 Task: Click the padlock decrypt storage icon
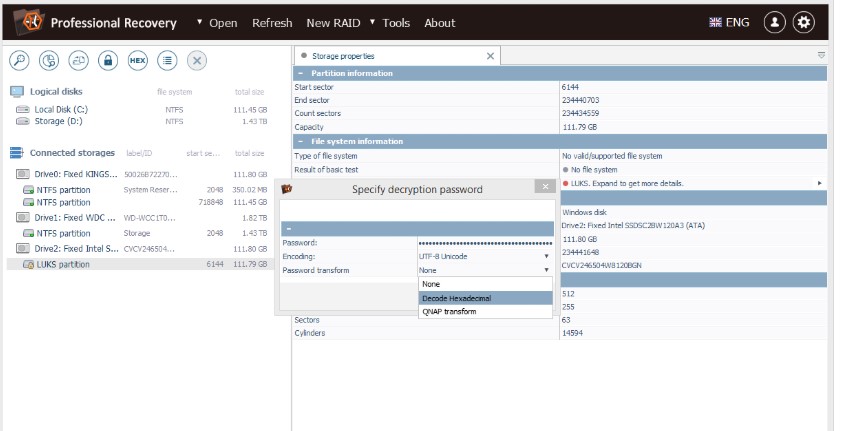pos(107,61)
